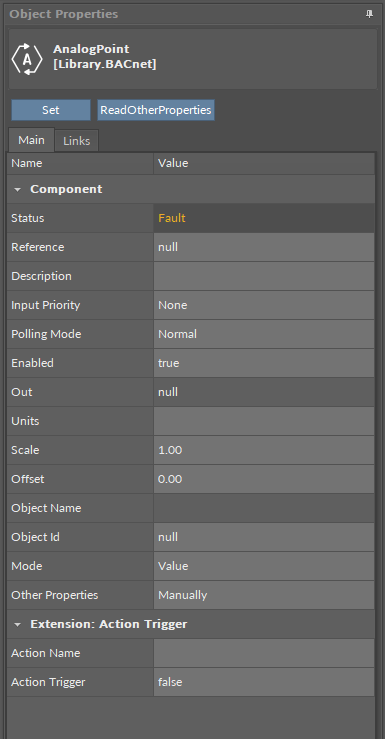This screenshot has height=739, width=385.
Task: Pin the Object Properties panel
Action: point(369,14)
